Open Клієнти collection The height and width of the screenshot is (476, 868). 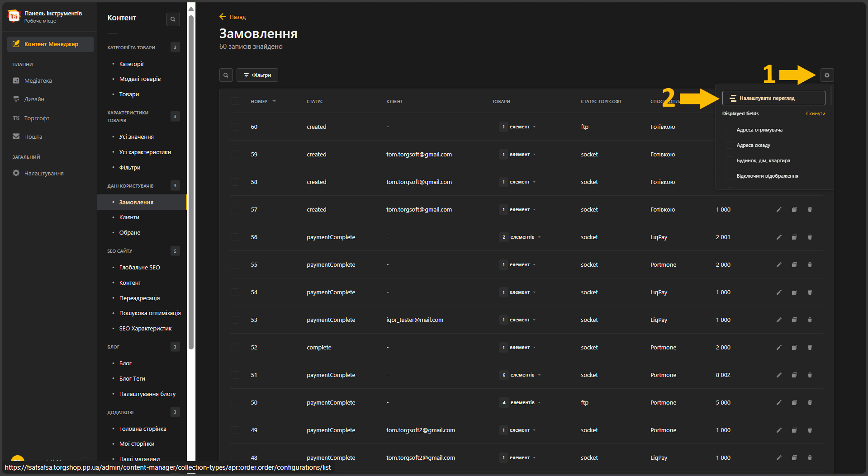[129, 217]
